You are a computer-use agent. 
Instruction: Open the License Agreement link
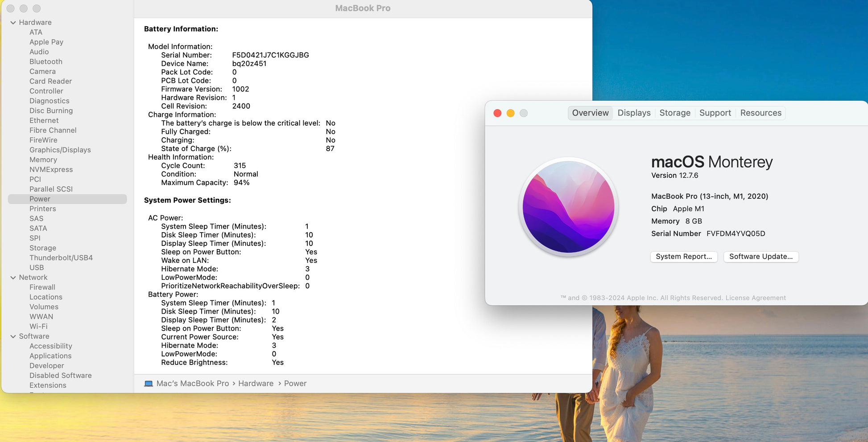756,298
